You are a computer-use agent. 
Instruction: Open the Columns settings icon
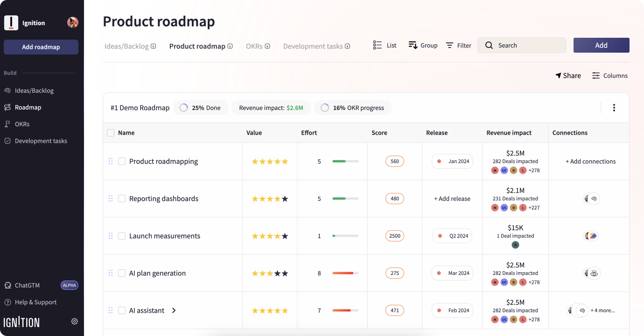coord(596,75)
